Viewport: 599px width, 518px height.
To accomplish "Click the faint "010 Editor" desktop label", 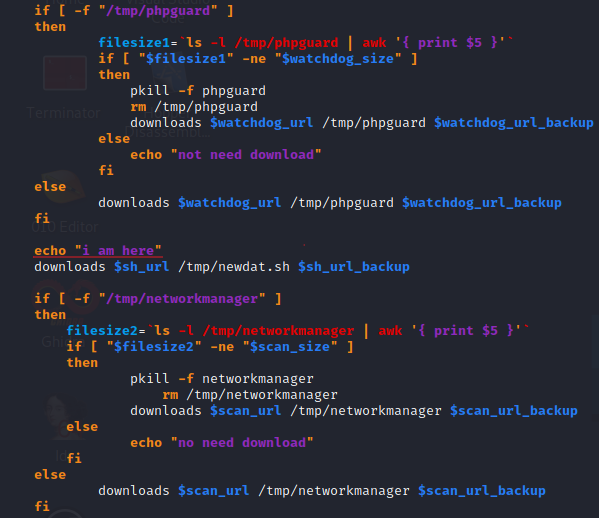I will [x=65, y=227].
